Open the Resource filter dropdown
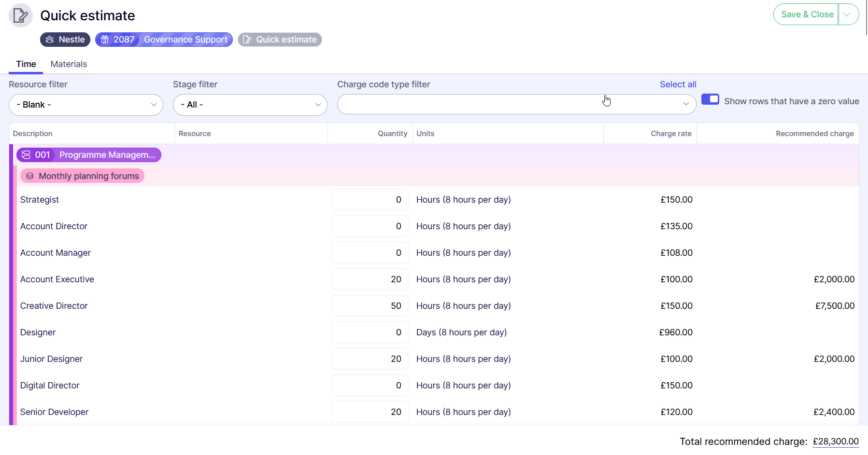 point(86,105)
